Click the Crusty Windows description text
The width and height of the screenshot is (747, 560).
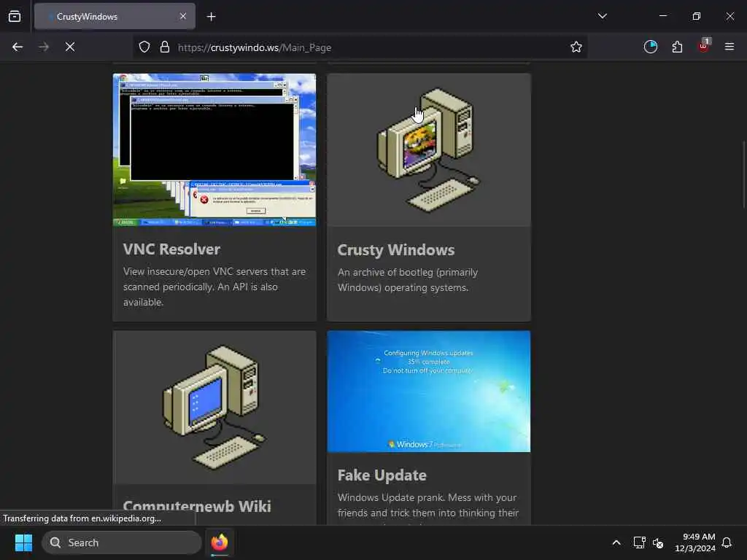pos(408,280)
